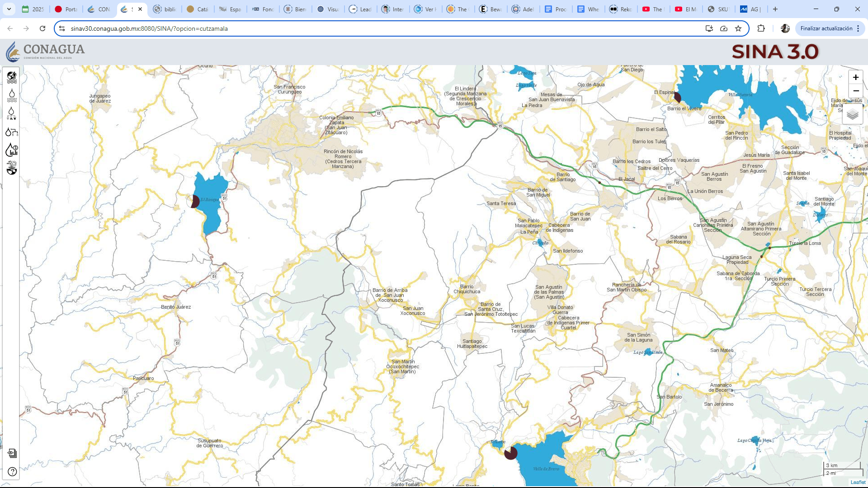Open the browser tab search dropdown arrow

(x=9, y=9)
